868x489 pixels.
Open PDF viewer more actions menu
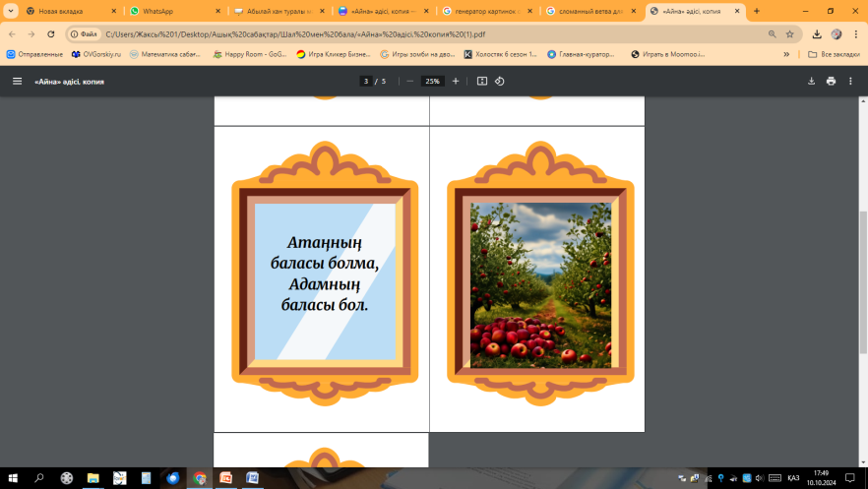(x=851, y=82)
